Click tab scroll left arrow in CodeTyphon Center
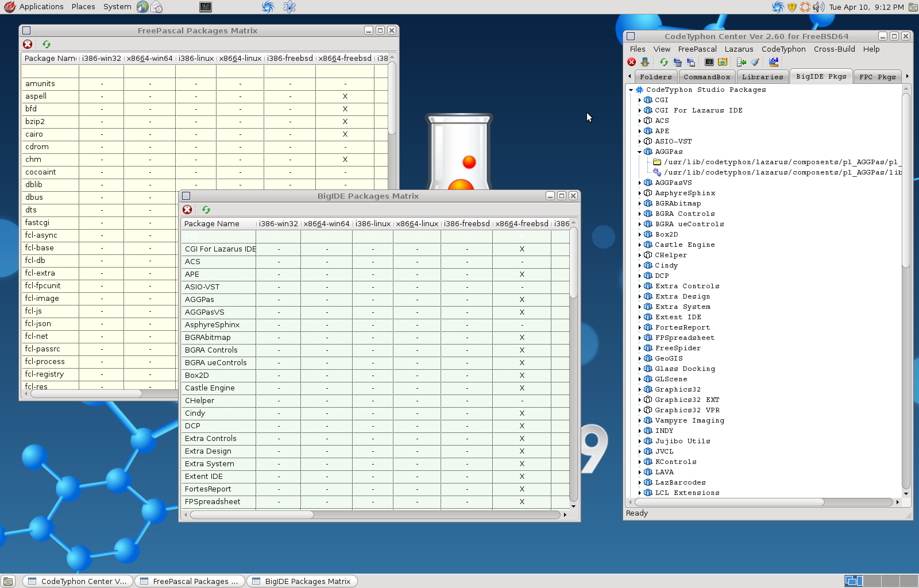 (x=630, y=76)
